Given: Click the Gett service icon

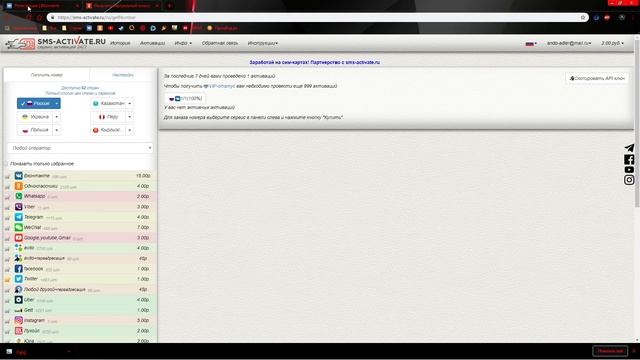Looking at the screenshot, I should coord(18,310).
